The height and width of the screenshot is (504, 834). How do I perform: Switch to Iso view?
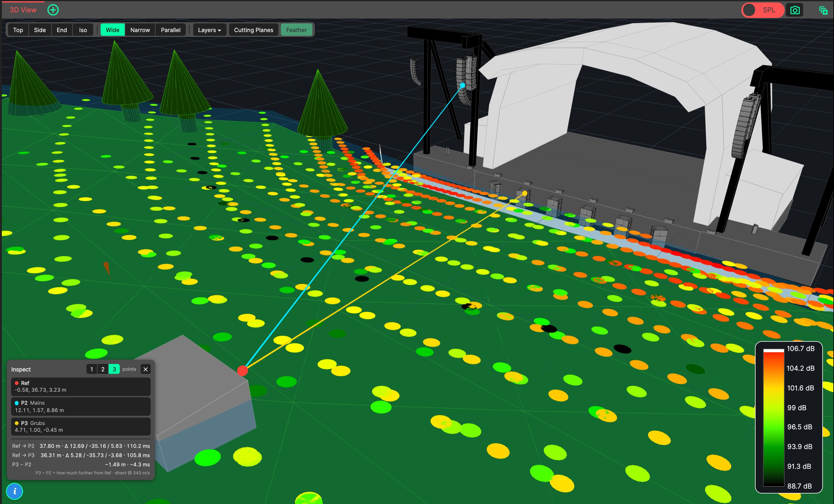(x=83, y=30)
